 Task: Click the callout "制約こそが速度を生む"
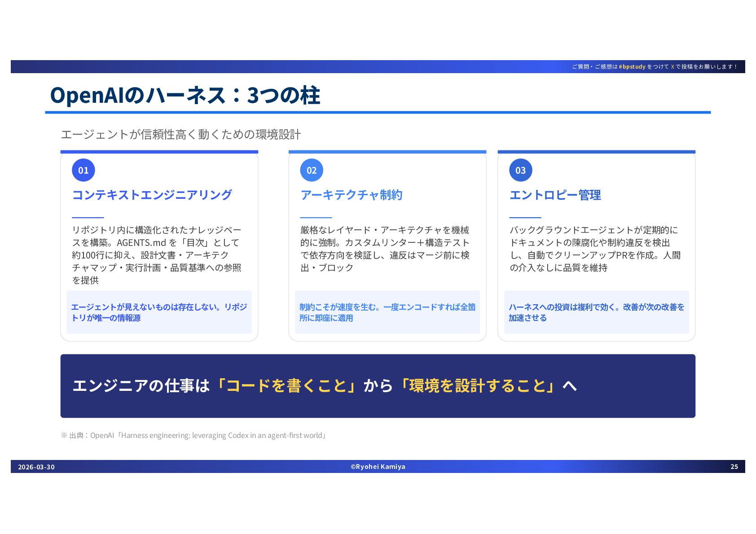point(387,312)
